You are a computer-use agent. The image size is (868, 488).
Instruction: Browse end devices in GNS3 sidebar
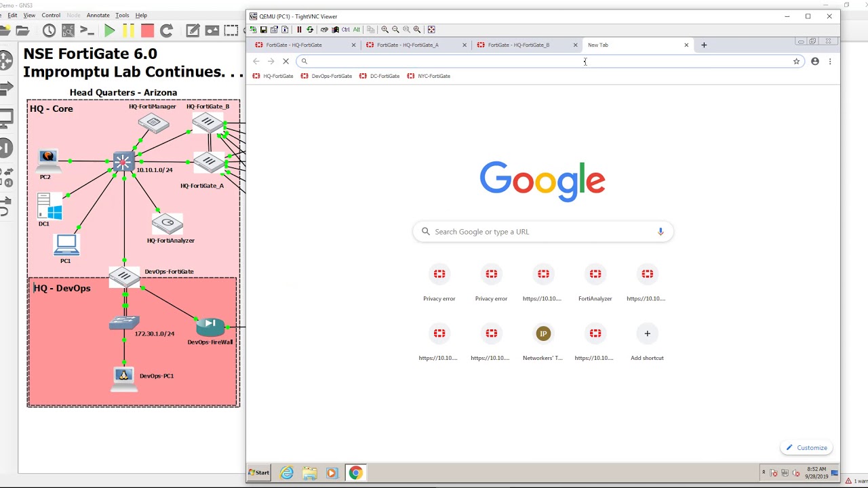pos(5,119)
